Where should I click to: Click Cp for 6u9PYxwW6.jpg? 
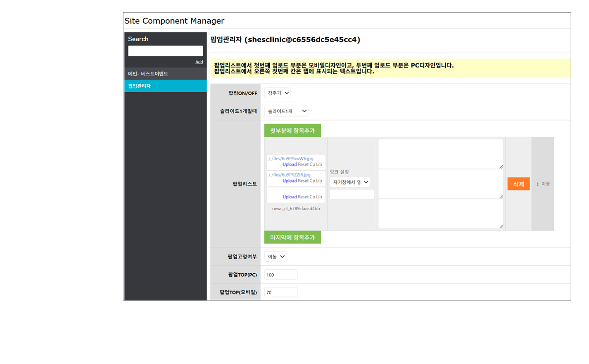point(312,164)
